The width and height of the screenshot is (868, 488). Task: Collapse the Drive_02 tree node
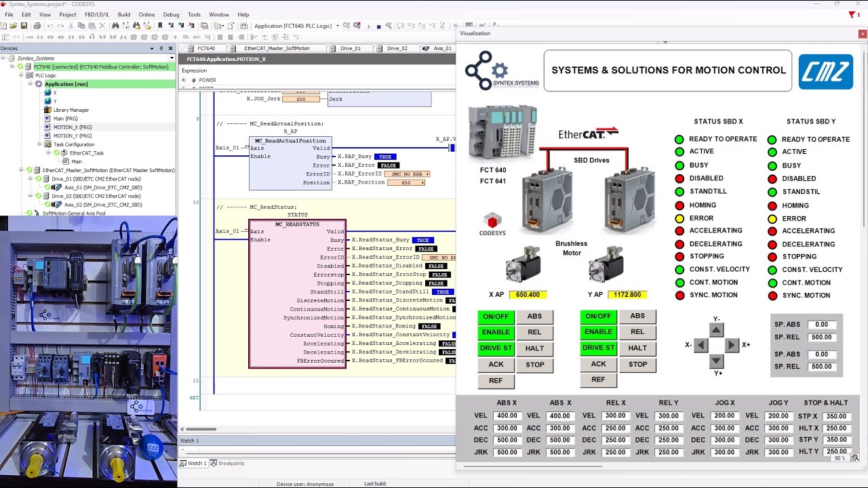click(30, 196)
